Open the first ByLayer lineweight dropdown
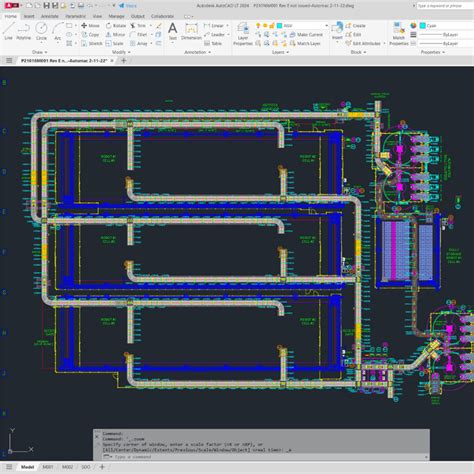Viewport: 474px width, 474px height. (x=447, y=35)
